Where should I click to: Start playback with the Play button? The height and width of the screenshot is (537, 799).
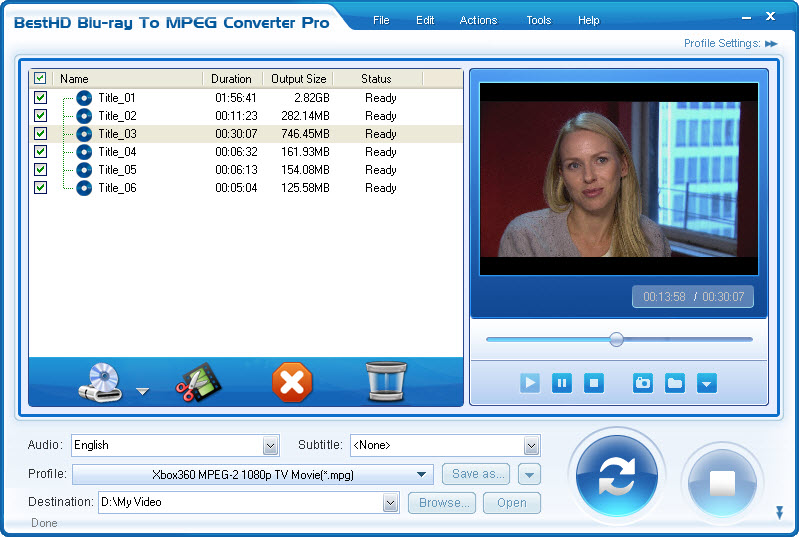[530, 383]
